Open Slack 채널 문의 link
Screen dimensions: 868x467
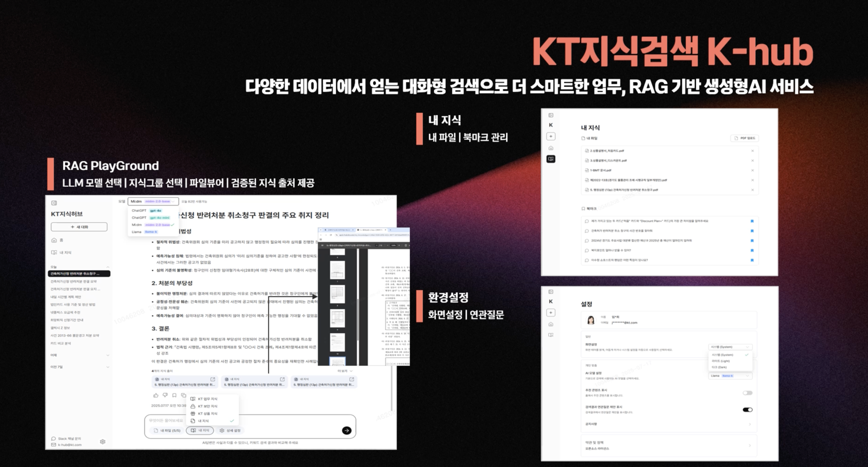tap(66, 439)
